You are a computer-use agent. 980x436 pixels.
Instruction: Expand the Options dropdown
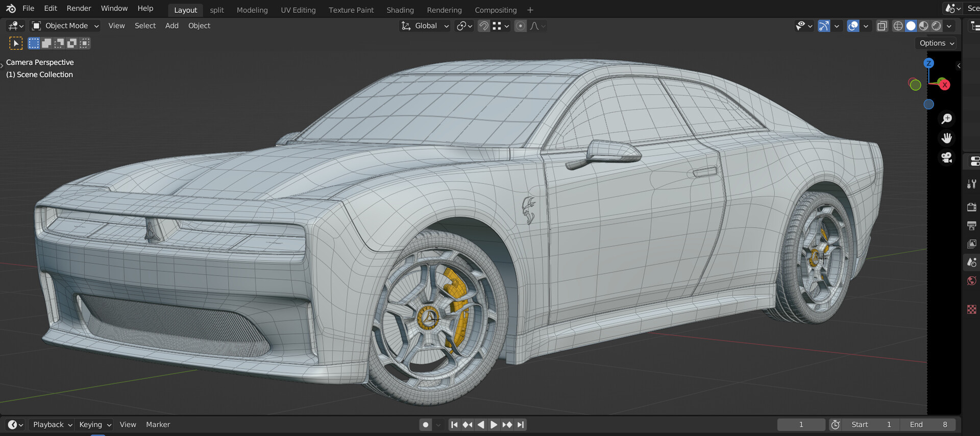click(x=936, y=43)
